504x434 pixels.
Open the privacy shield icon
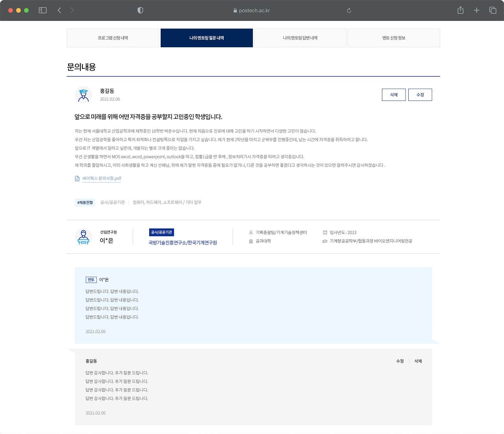click(140, 10)
